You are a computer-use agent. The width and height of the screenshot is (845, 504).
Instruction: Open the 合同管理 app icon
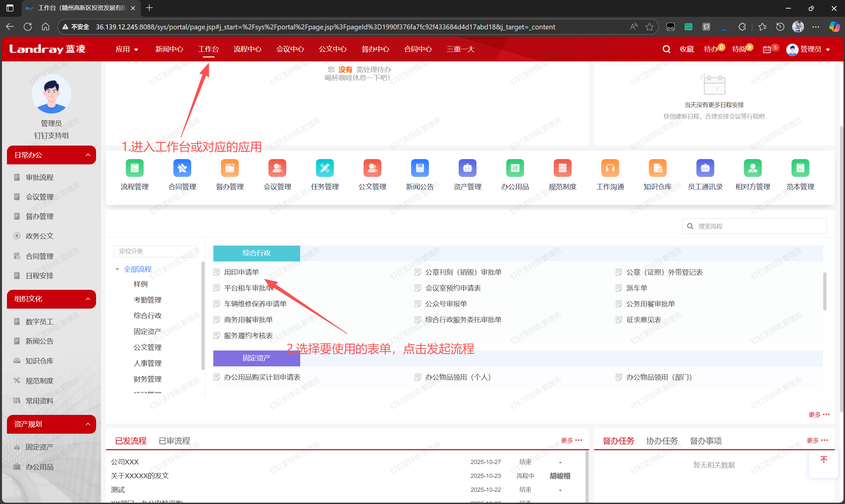click(x=182, y=168)
